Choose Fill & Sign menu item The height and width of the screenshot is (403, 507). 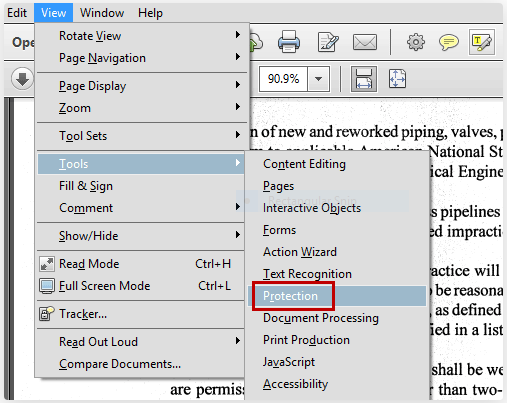(x=141, y=186)
